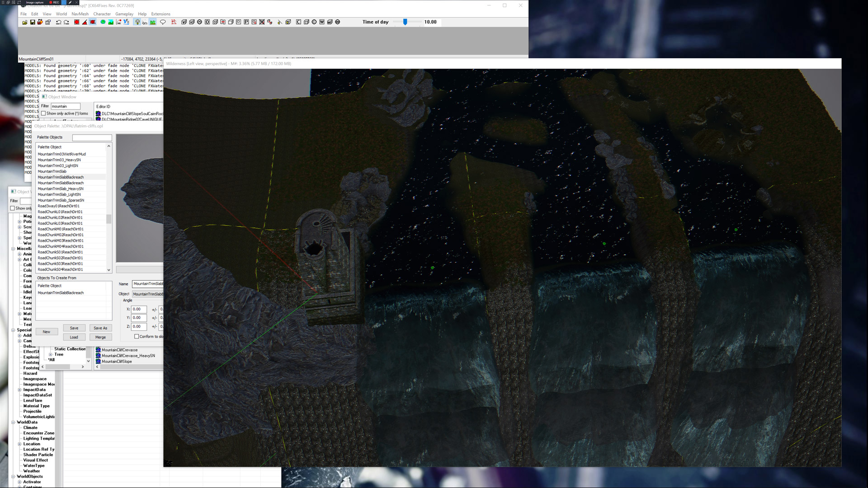
Task: Collapse the WorldData tree node
Action: [13, 422]
